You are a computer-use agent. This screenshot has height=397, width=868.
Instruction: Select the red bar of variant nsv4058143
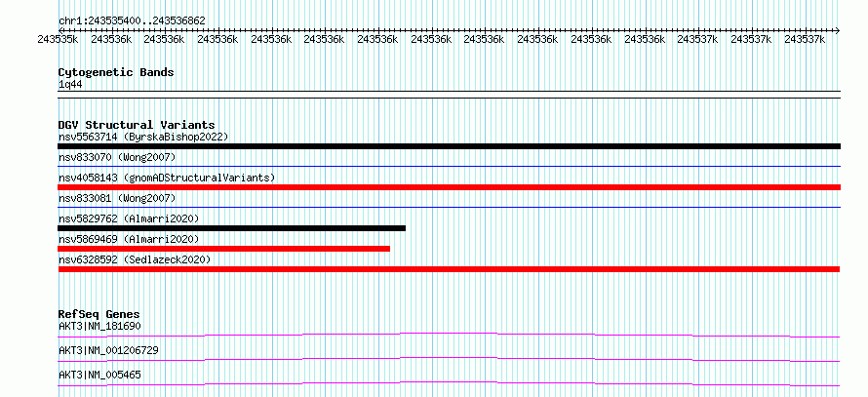click(x=449, y=187)
